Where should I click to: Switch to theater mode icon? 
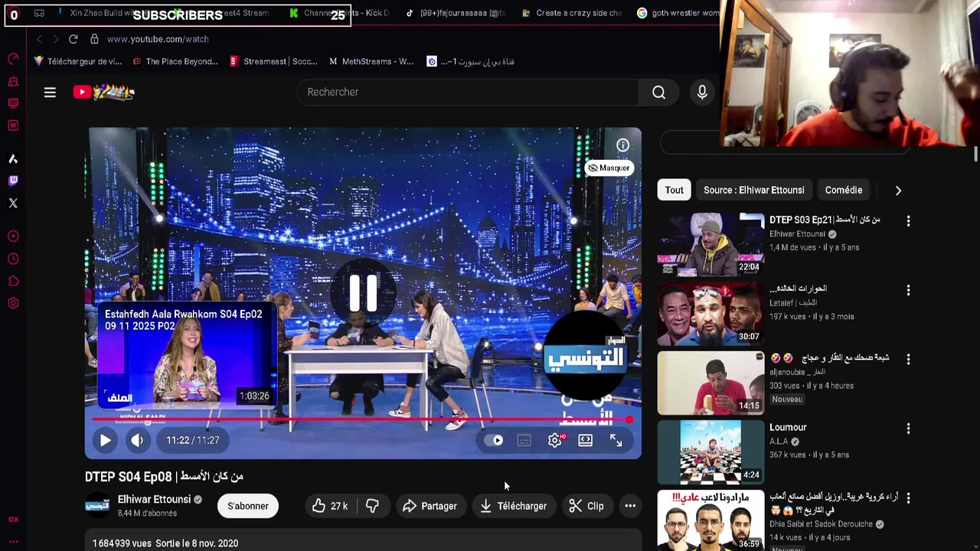(x=585, y=440)
